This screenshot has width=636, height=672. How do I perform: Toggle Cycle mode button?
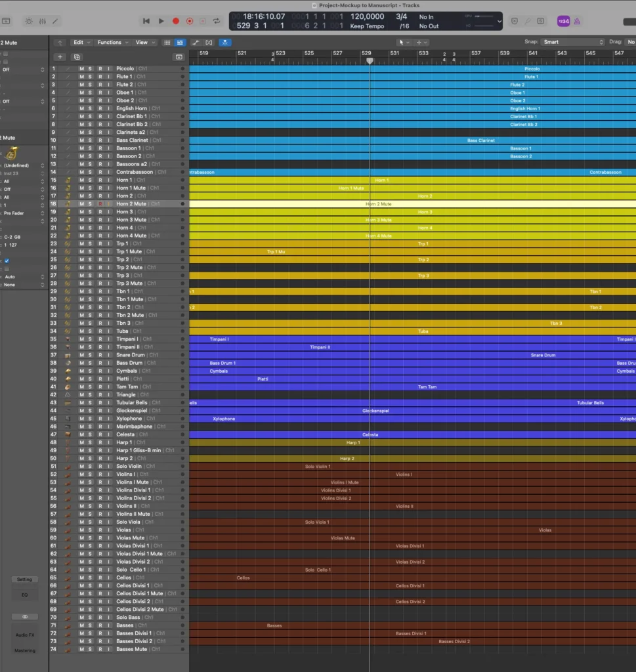coord(217,21)
